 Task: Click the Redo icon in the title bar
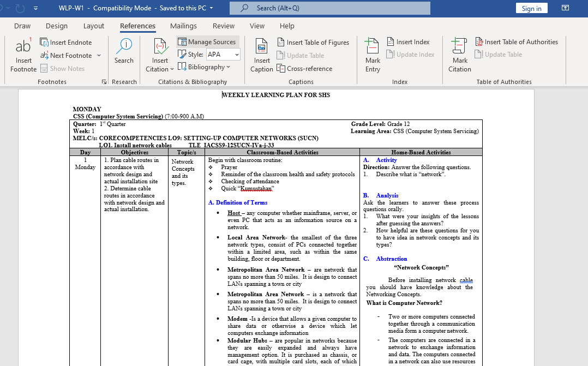(x=20, y=8)
